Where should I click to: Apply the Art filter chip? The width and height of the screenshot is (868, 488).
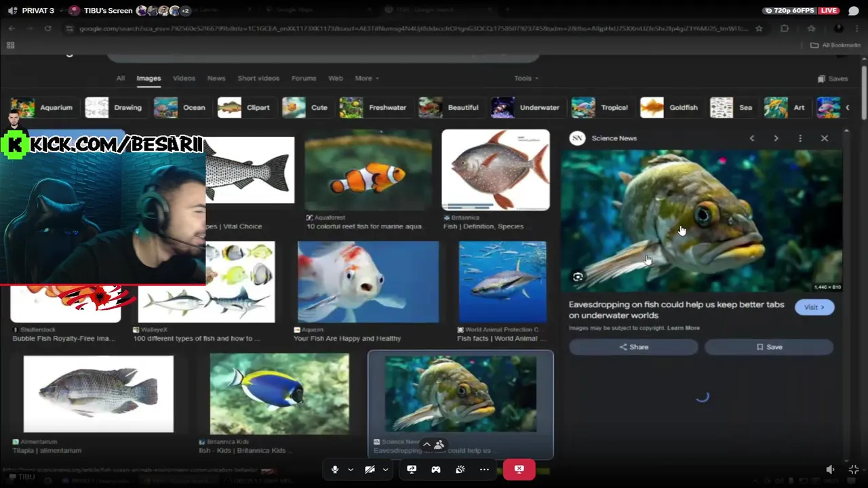point(785,107)
